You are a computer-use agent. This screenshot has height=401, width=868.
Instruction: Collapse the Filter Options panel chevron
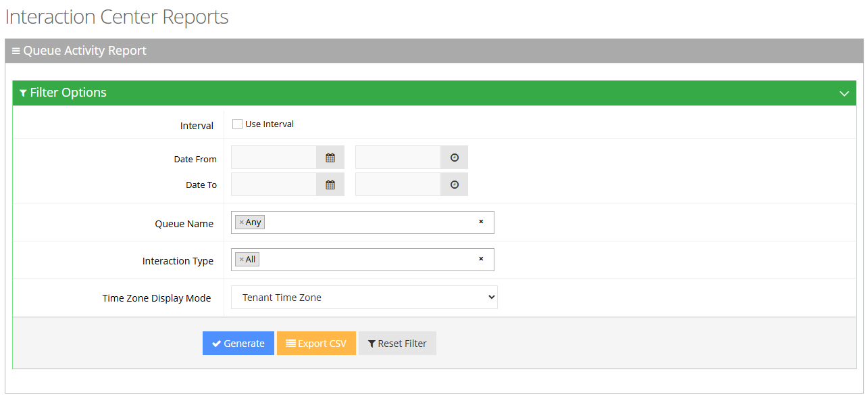(x=844, y=93)
